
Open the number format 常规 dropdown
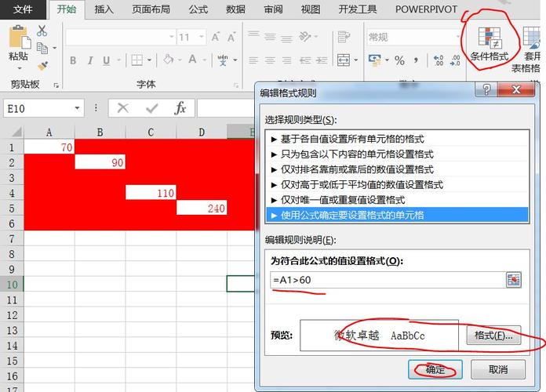pos(458,37)
